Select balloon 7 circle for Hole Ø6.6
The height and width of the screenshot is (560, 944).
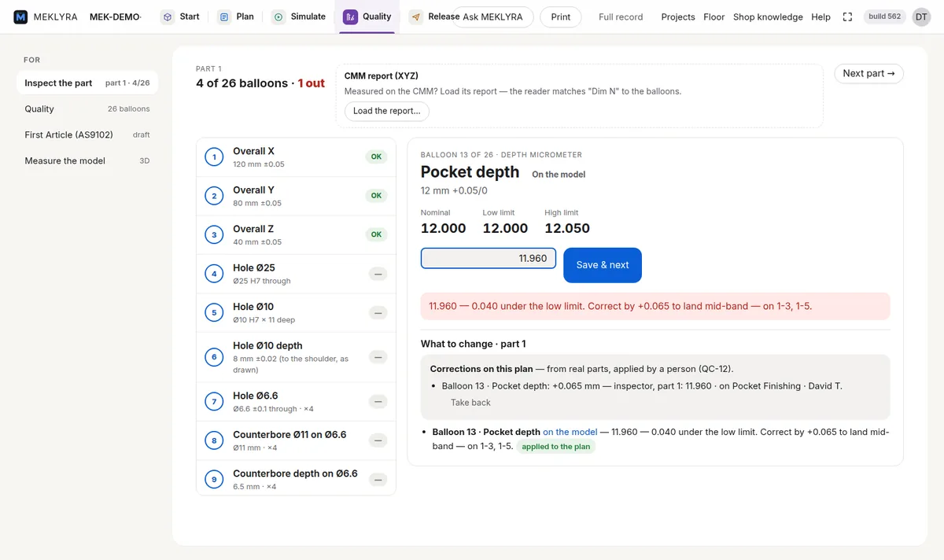tap(214, 402)
